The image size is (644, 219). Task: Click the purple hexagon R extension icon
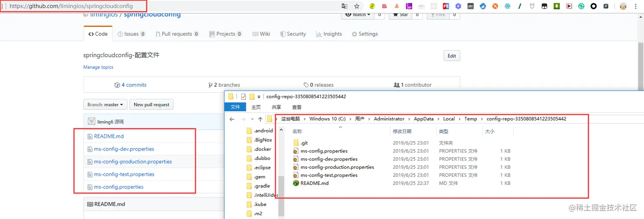point(458,6)
